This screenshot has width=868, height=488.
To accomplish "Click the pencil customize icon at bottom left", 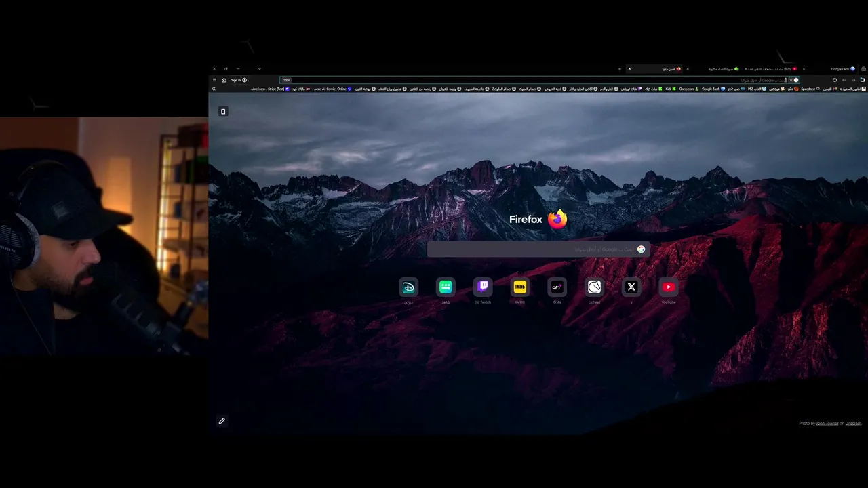I will tap(222, 421).
